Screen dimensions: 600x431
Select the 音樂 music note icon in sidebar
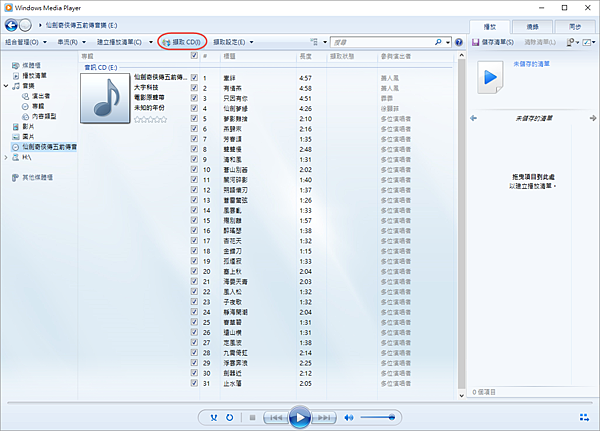[16, 86]
